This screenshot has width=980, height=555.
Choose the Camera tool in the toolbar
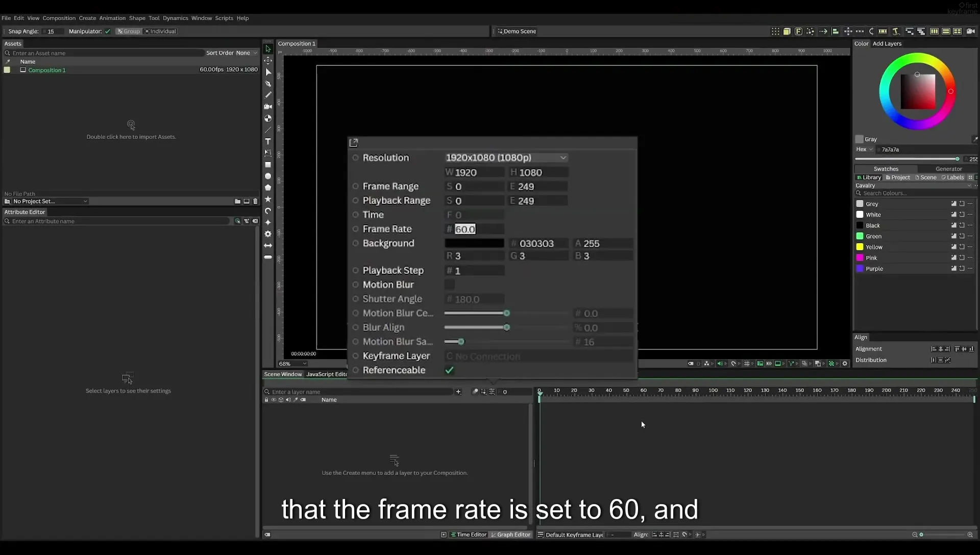tap(268, 107)
